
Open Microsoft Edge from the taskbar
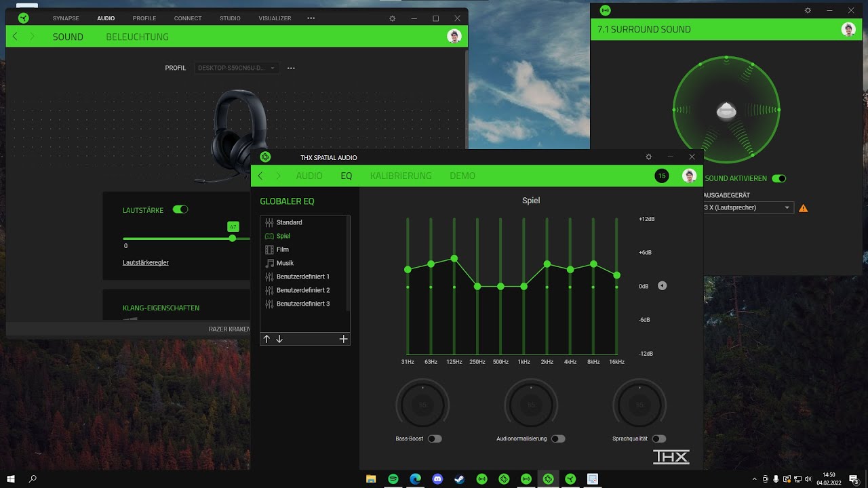(415, 479)
